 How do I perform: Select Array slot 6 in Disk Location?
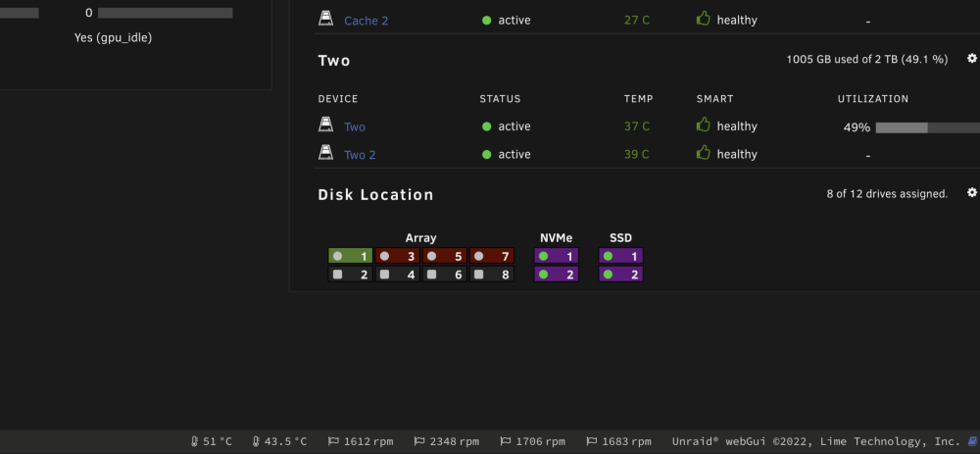pos(444,274)
